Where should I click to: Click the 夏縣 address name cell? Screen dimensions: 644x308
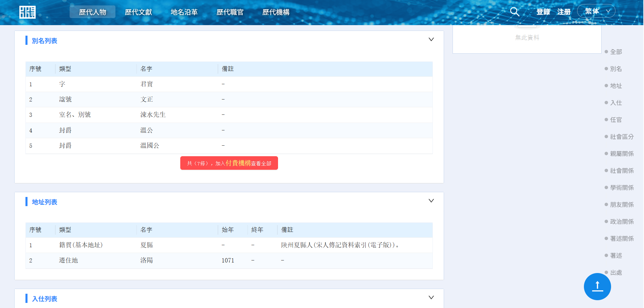(x=147, y=245)
